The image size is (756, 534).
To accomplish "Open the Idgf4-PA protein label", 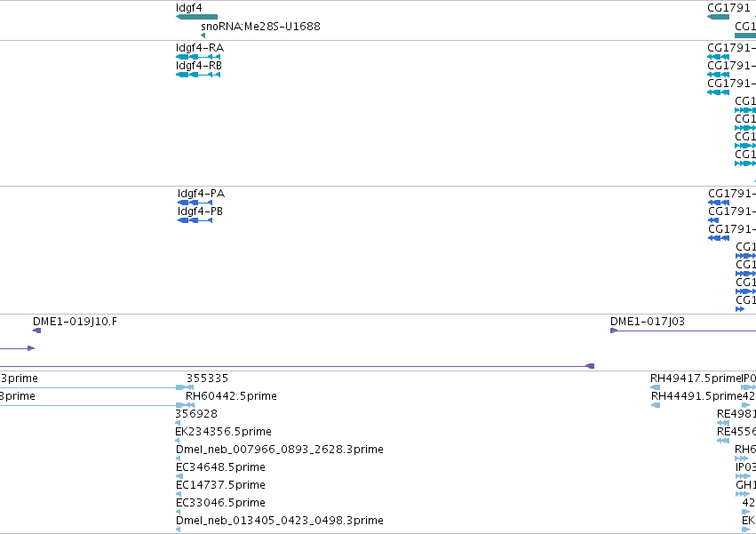I will (x=201, y=194).
